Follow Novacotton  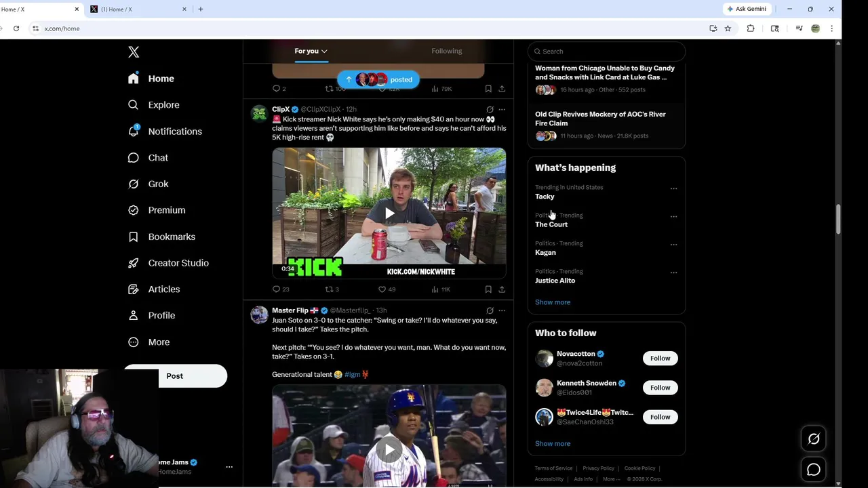click(x=660, y=359)
